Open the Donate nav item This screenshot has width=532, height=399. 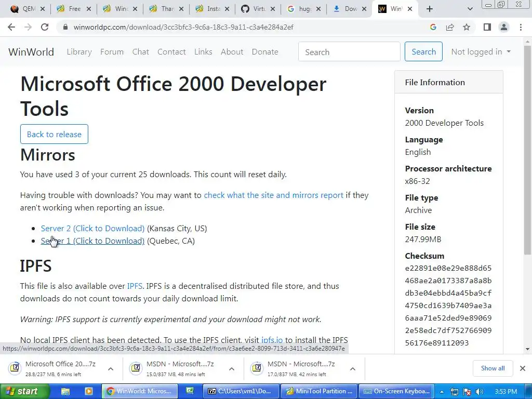(265, 52)
